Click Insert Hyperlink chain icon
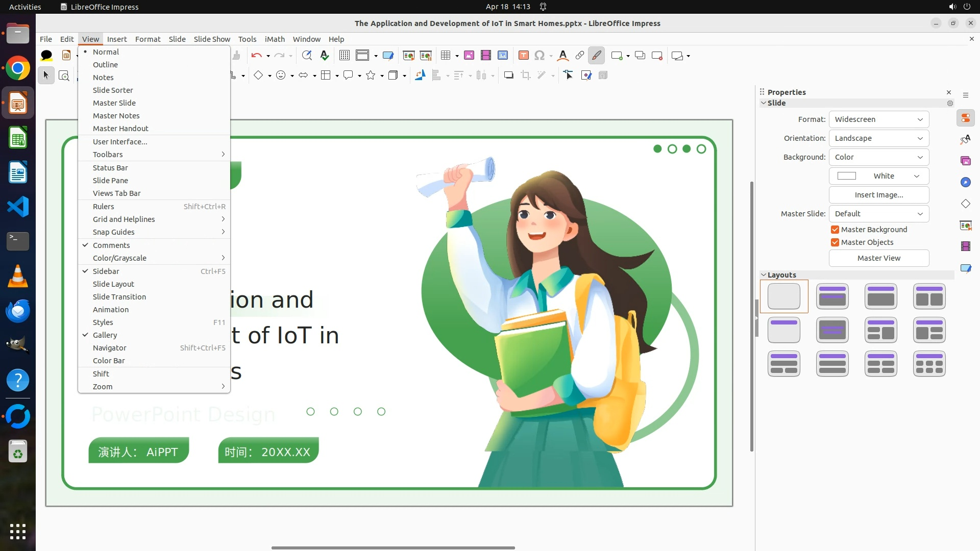This screenshot has width=980, height=551. coord(580,56)
